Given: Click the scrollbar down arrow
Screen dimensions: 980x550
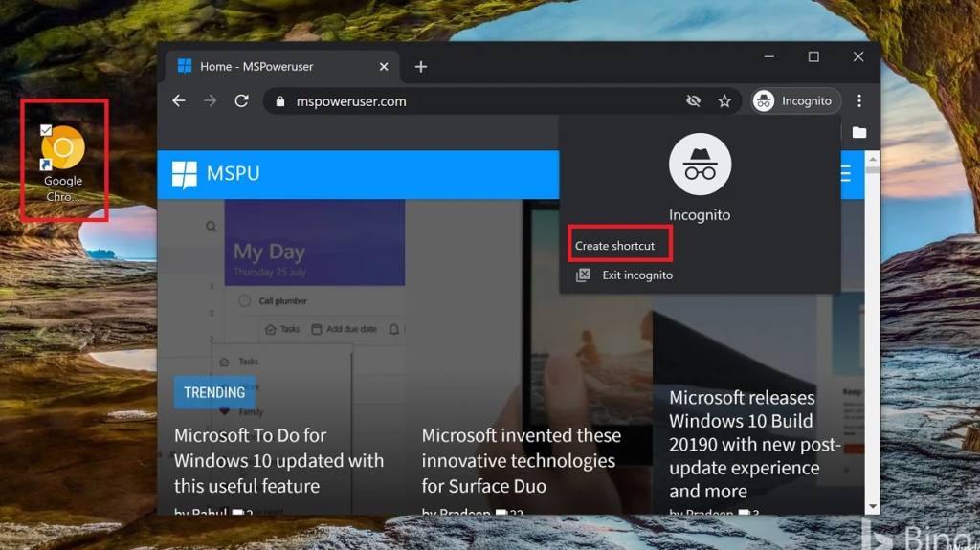Looking at the screenshot, I should tap(873, 506).
